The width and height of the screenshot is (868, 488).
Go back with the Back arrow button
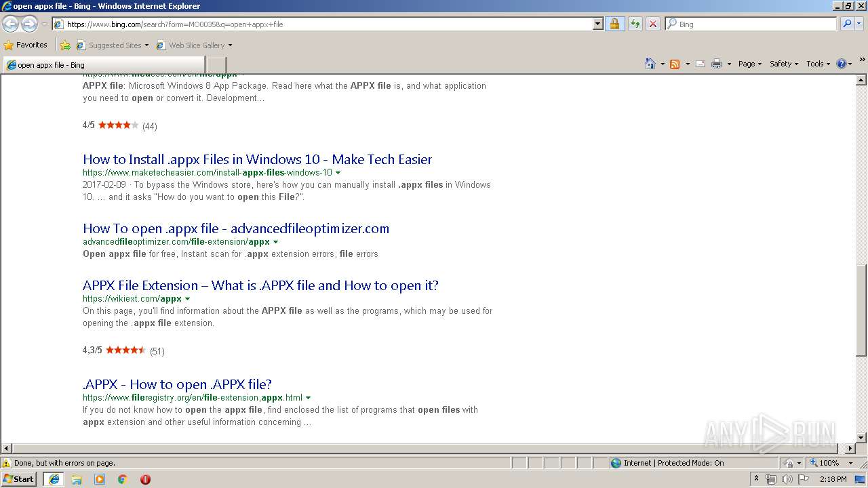coord(10,24)
